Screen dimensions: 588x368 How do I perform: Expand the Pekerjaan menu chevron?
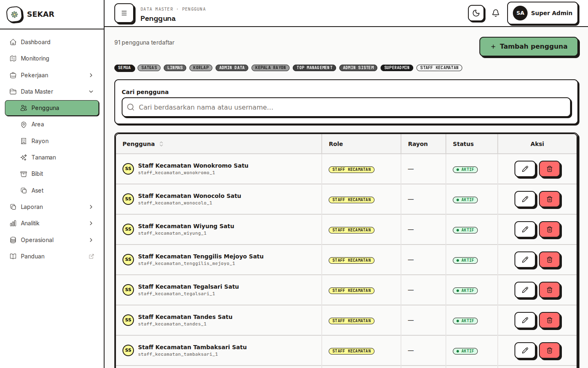pos(91,75)
